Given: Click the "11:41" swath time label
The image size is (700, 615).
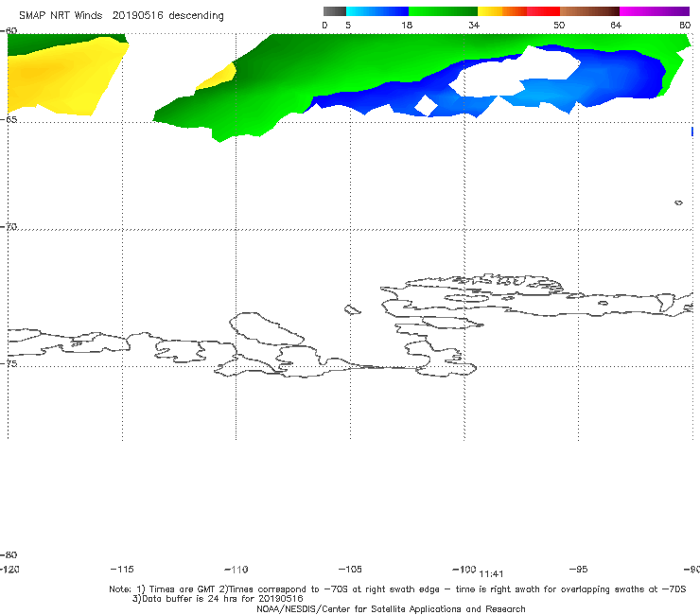Looking at the screenshot, I should [491, 574].
